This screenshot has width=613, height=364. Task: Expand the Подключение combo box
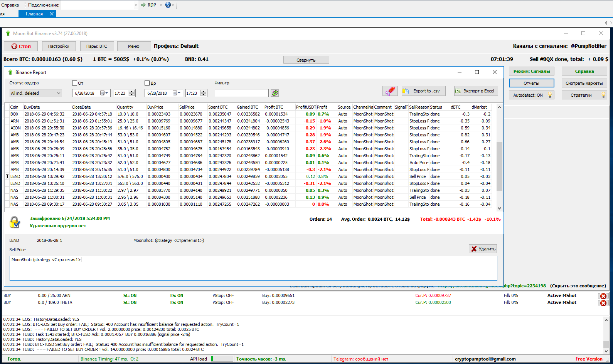click(136, 5)
